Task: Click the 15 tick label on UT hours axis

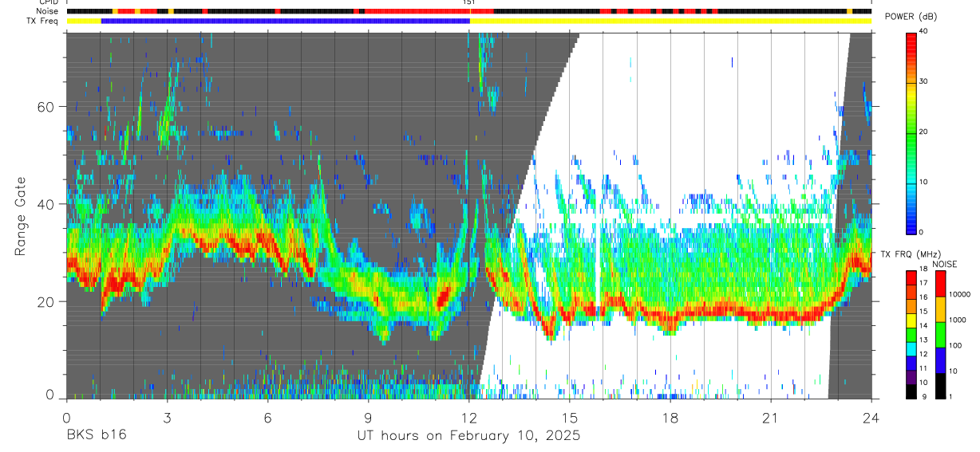Action: coord(570,418)
